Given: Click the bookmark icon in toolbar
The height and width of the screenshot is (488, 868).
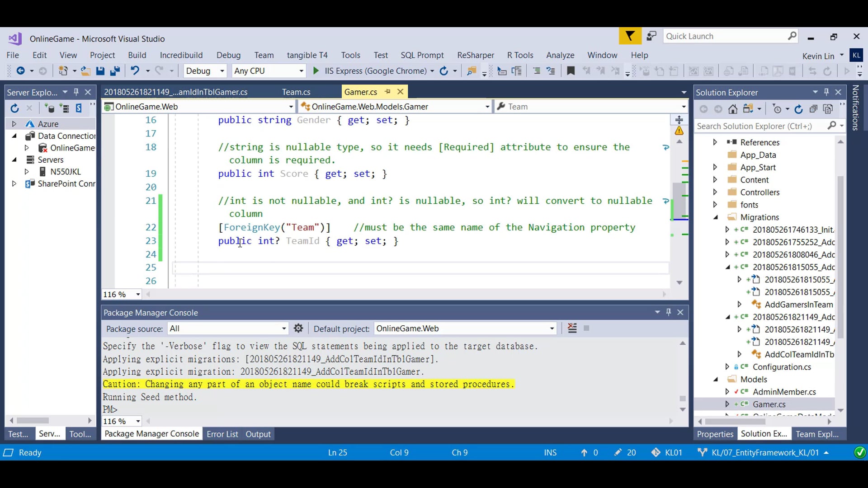Looking at the screenshot, I should (x=571, y=71).
